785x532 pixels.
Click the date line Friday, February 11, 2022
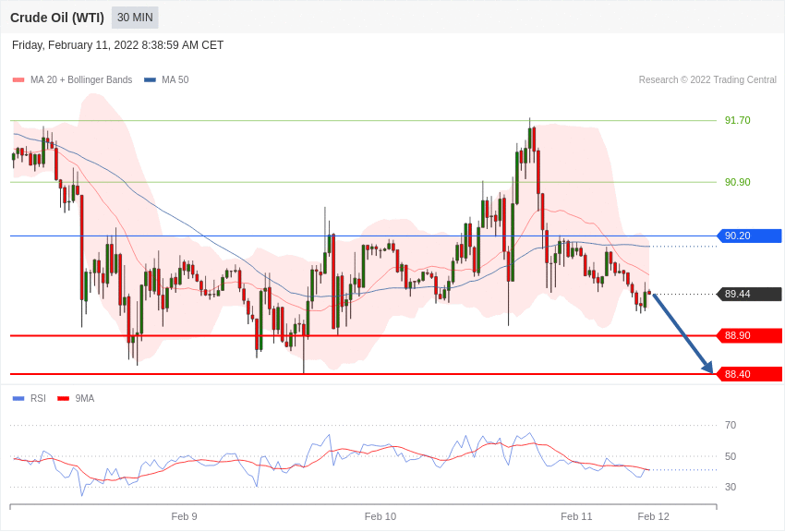(117, 45)
